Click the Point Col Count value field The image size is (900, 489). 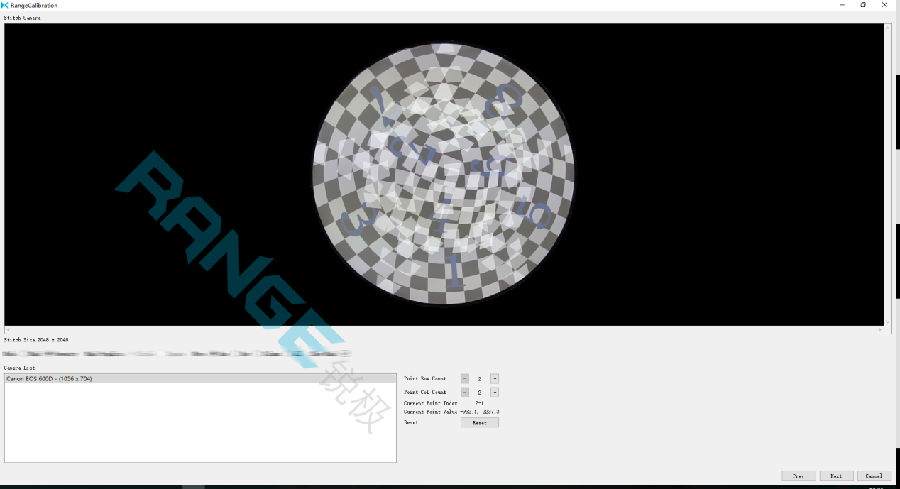click(x=480, y=392)
